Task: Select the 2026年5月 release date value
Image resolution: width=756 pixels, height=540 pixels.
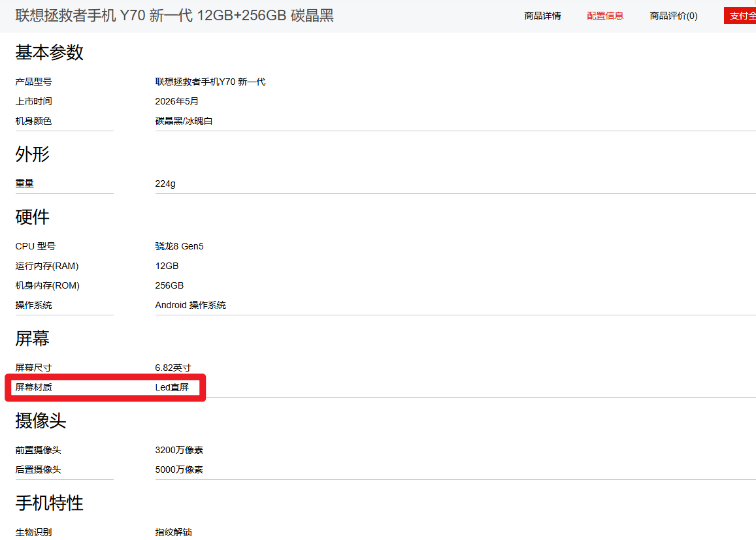Action: coord(176,102)
